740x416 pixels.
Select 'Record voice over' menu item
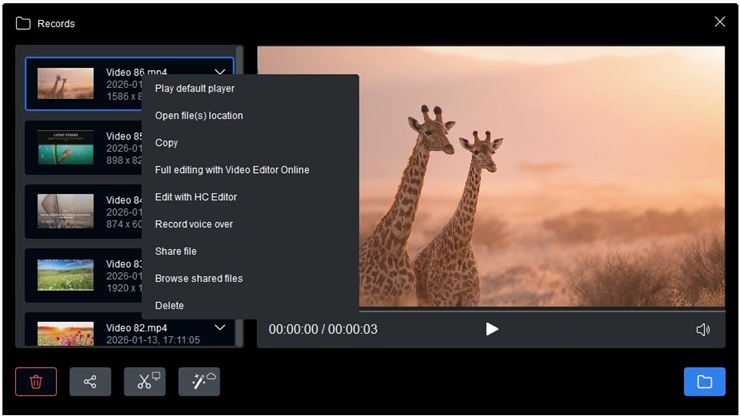pyautogui.click(x=194, y=224)
